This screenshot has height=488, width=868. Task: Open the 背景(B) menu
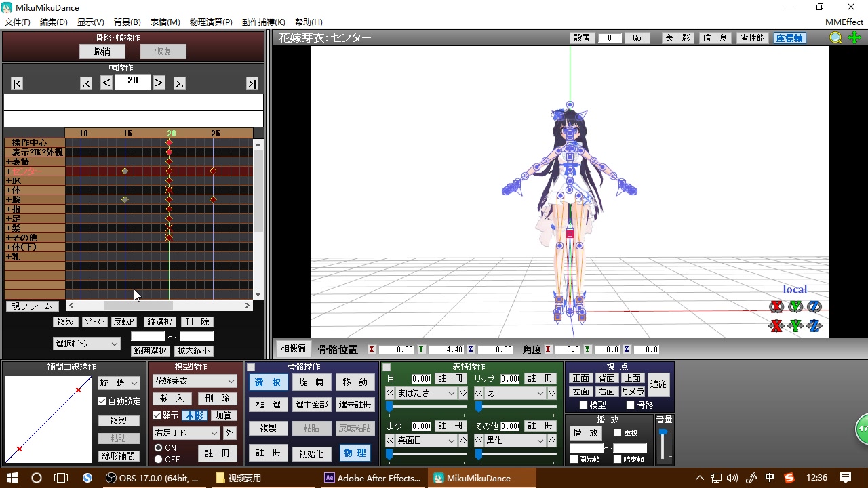point(127,22)
